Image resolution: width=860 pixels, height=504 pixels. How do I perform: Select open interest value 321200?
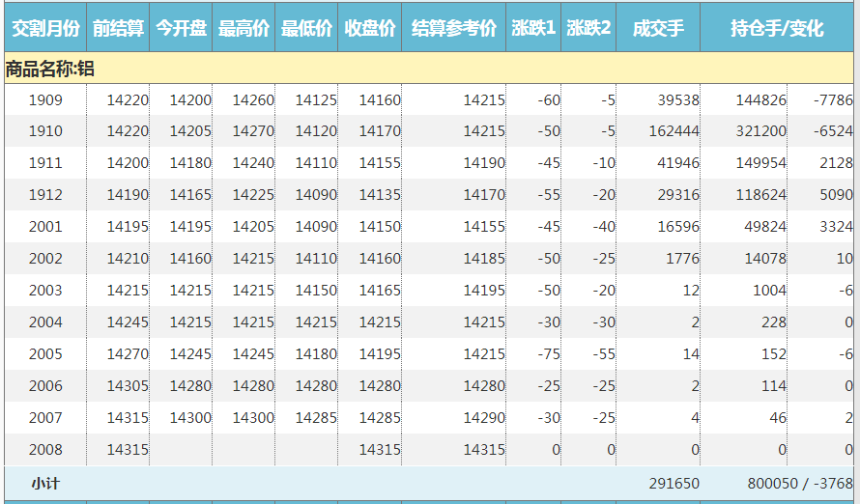760,131
